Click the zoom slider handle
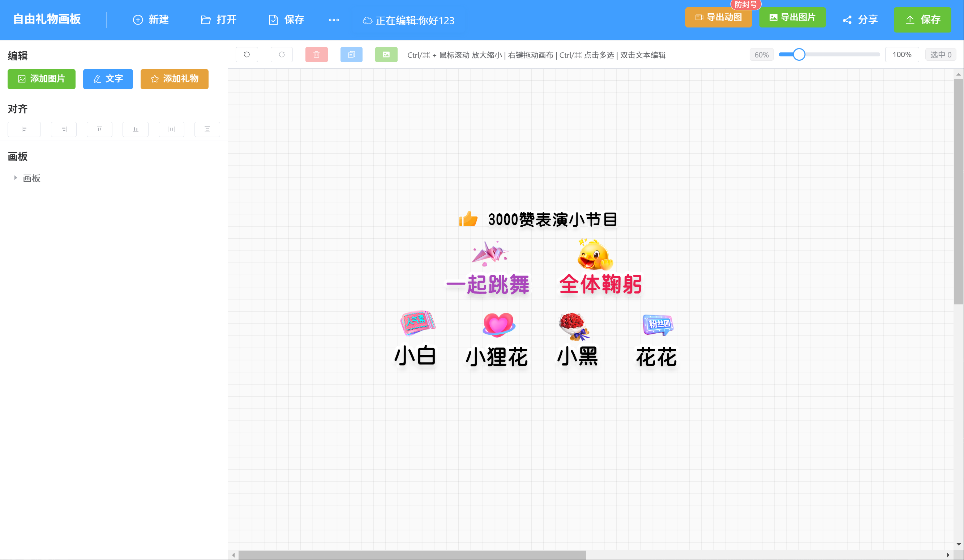This screenshot has width=964, height=560. point(799,55)
